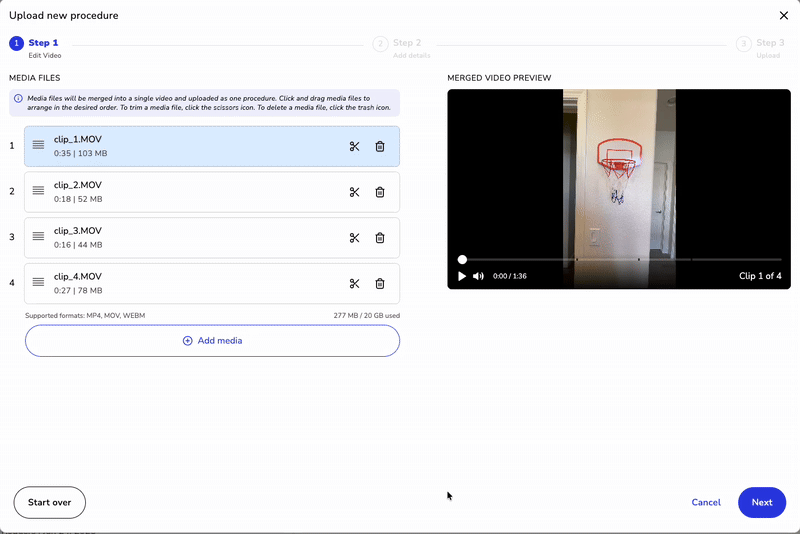The image size is (800, 534).
Task: Click the Next button
Action: (x=762, y=502)
